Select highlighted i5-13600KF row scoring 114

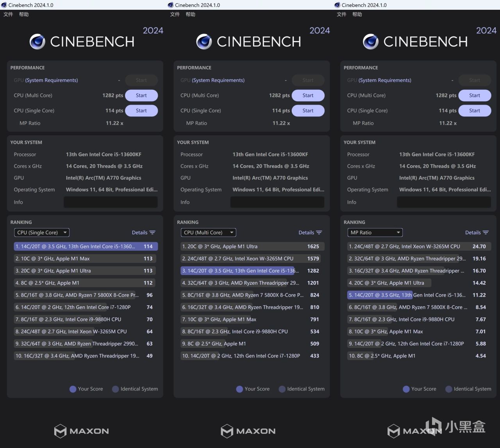(x=86, y=246)
